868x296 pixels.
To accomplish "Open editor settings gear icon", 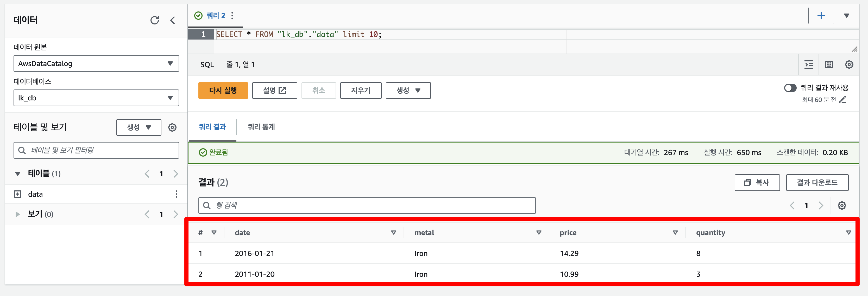I will pos(849,64).
